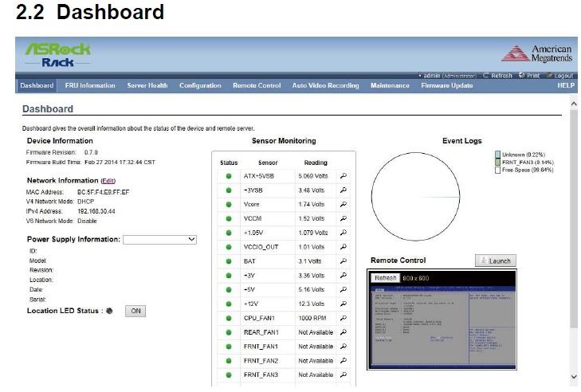Click the Location LED status indicator
This screenshot has width=581, height=392.
109,311
